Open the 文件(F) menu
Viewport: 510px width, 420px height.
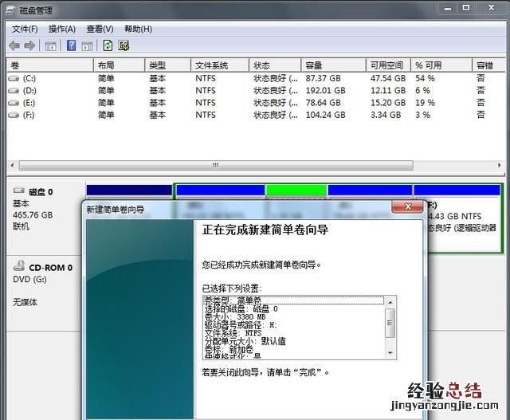point(25,29)
